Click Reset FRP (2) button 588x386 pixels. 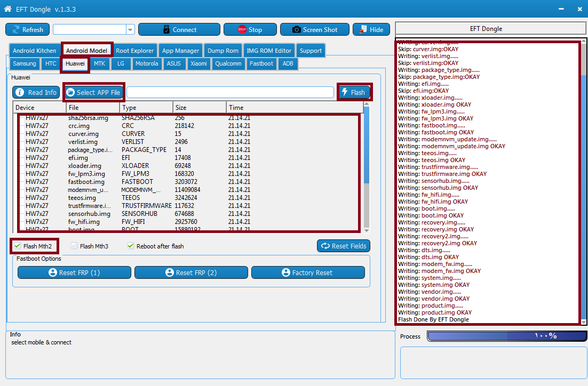tap(191, 272)
